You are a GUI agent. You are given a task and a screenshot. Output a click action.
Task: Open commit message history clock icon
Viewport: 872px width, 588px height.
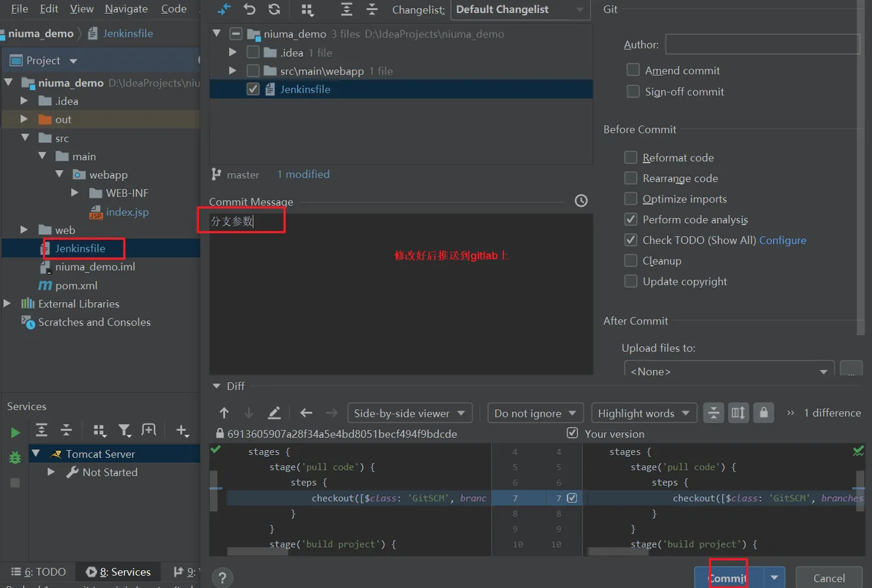(581, 201)
